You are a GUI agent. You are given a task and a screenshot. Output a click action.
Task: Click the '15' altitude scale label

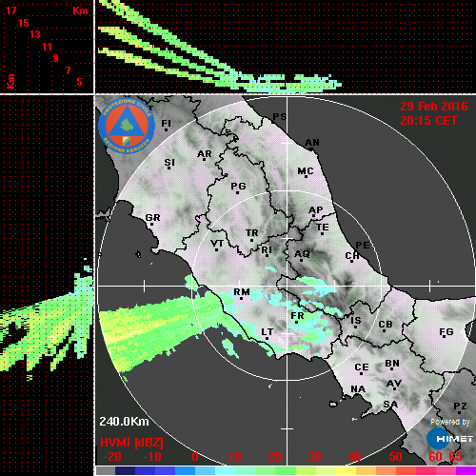[x=23, y=23]
